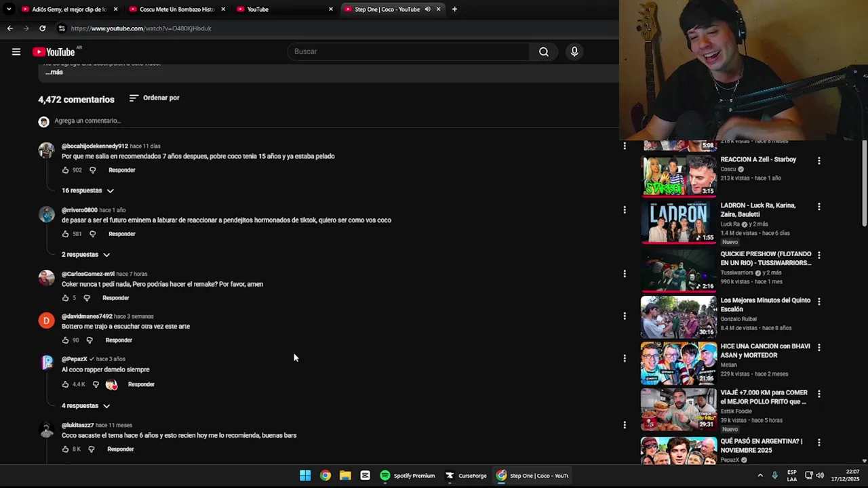
Task: Like the comment by @lukitazz7
Action: [x=66, y=449]
